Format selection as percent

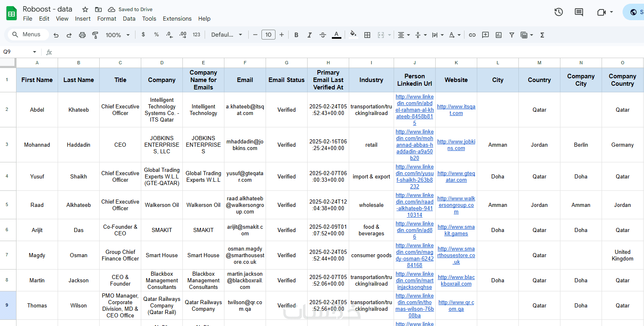point(156,35)
